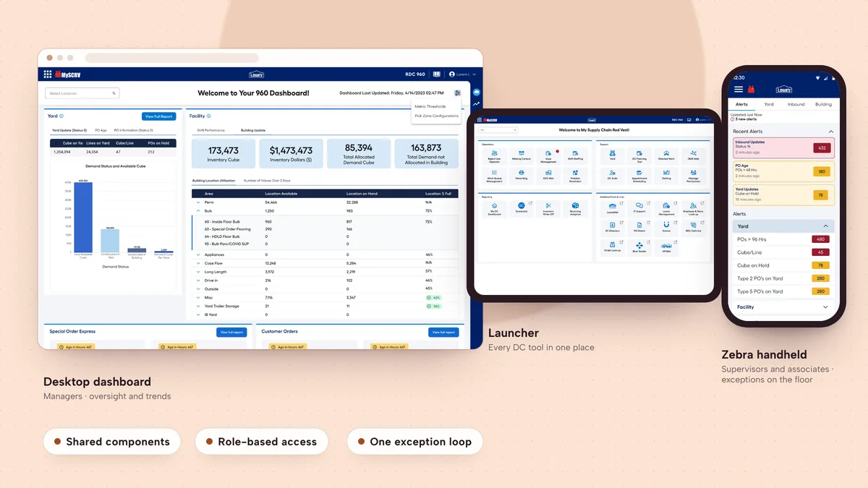Image resolution: width=868 pixels, height=488 pixels.
Task: Open Issue Management tile in Launcher
Action: (x=548, y=155)
